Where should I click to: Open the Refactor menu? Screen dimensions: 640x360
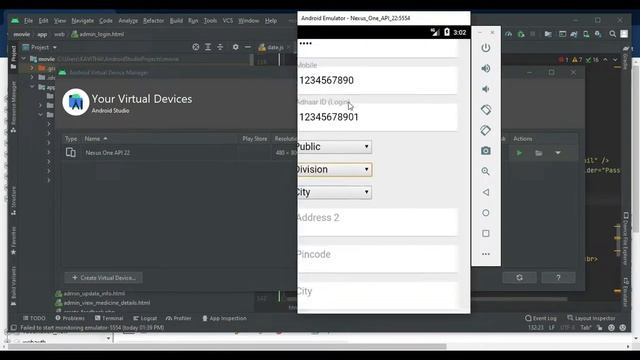tap(153, 20)
